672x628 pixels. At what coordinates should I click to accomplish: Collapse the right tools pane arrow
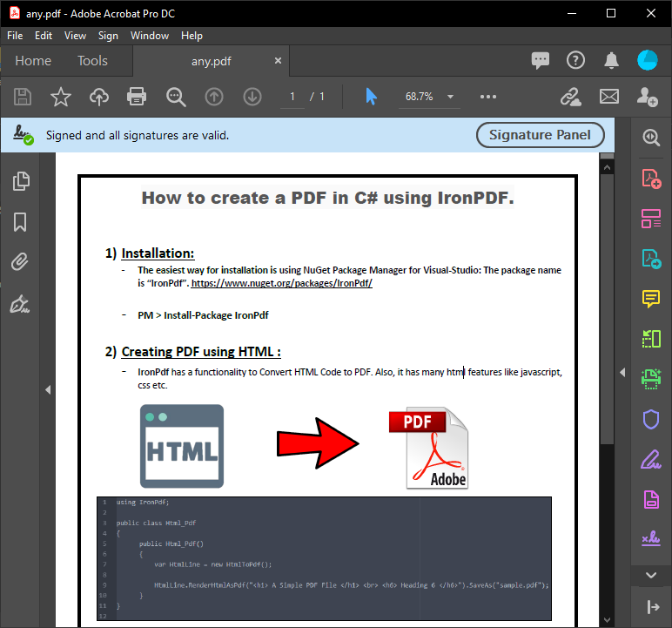pos(622,372)
